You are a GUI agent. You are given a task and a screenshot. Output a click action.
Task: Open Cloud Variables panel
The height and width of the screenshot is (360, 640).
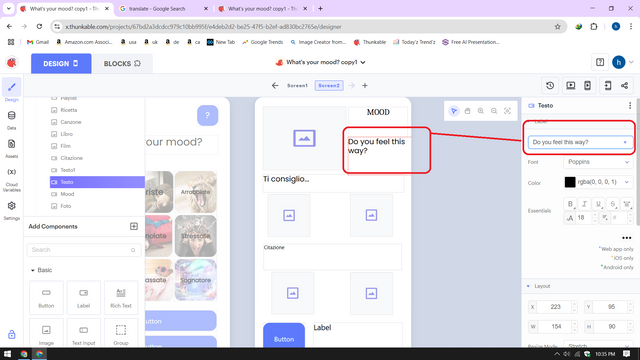[11, 172]
